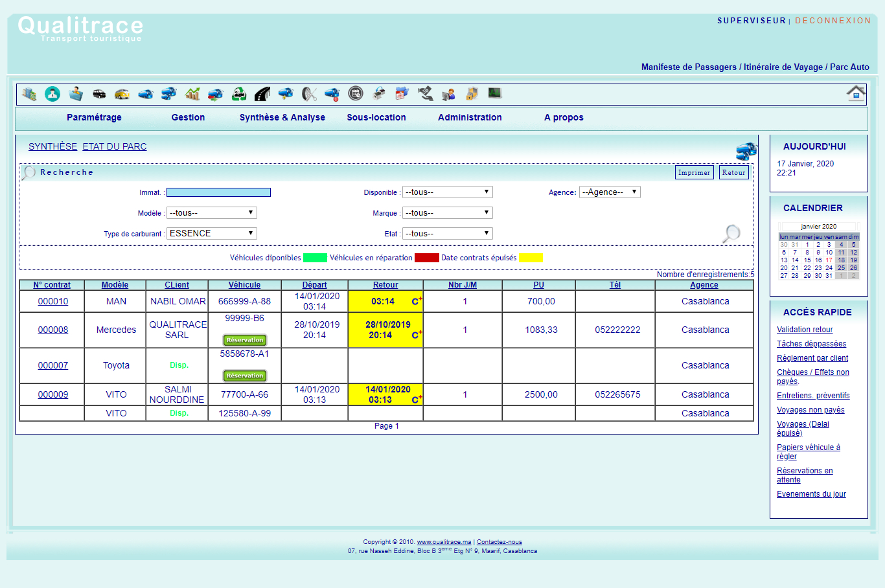Open the Synthèse & Analyse menu
This screenshot has height=588, width=885.
coord(282,117)
